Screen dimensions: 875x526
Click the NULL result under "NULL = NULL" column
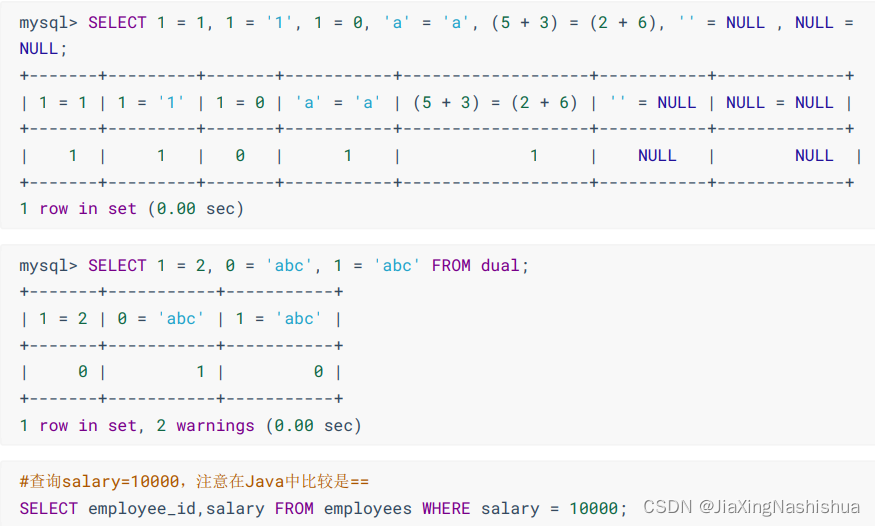tap(814, 156)
